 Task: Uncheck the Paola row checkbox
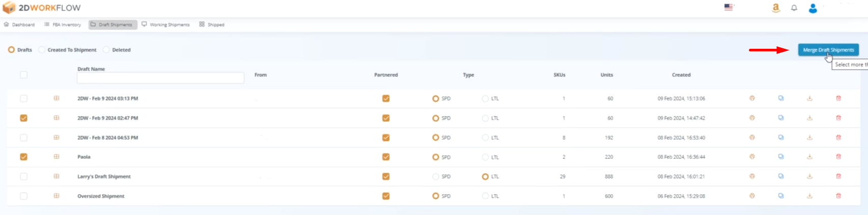pos(23,157)
